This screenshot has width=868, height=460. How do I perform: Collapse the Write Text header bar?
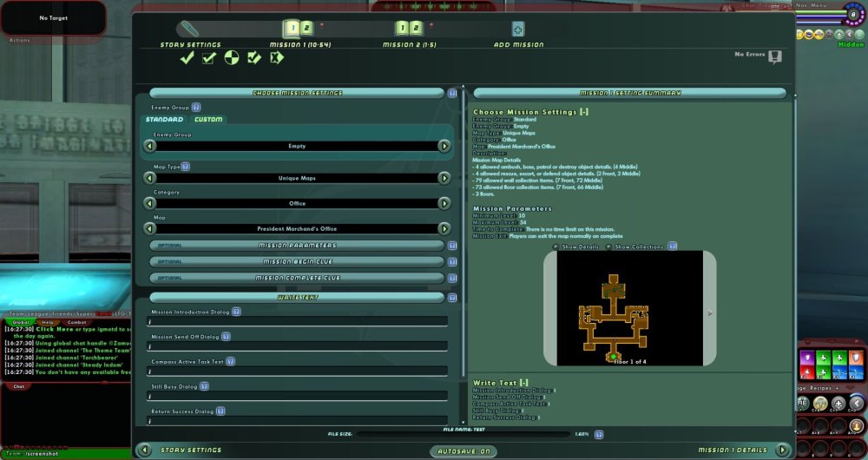click(x=297, y=298)
